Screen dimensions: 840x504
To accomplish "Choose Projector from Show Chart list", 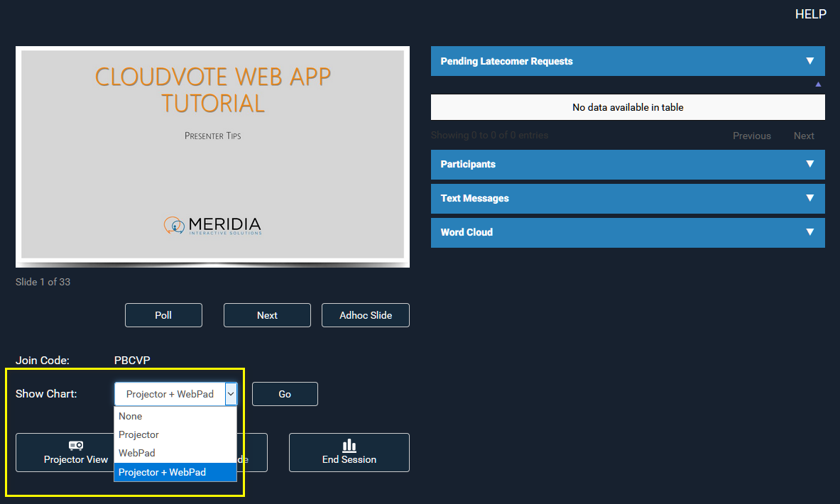I will pos(175,434).
